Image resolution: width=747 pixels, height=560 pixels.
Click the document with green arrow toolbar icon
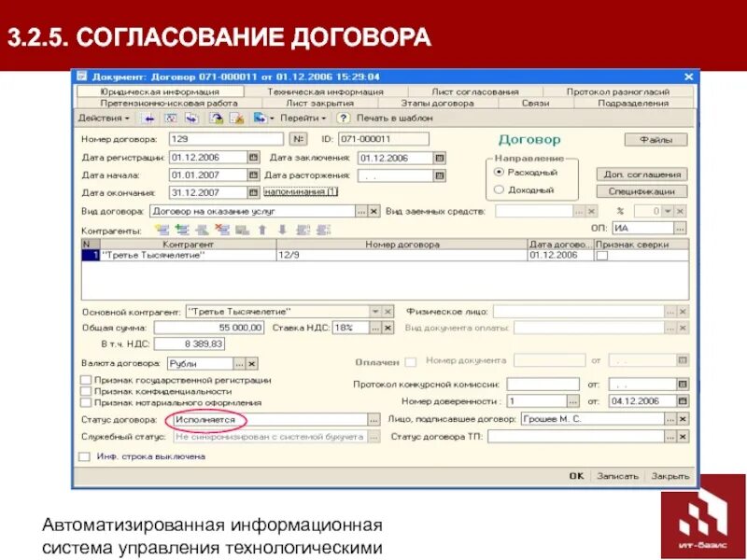point(217,119)
